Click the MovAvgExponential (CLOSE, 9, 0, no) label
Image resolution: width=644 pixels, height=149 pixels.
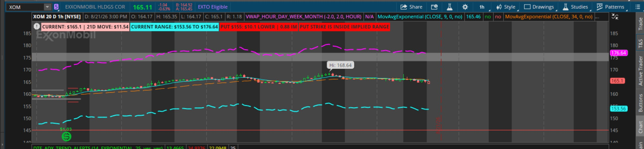(420, 17)
